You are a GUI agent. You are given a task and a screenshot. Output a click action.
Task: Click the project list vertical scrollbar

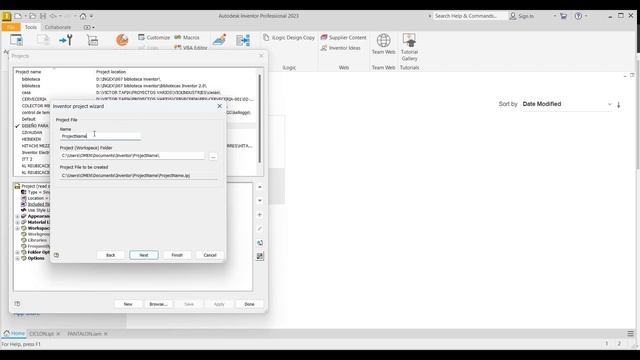coord(260,118)
